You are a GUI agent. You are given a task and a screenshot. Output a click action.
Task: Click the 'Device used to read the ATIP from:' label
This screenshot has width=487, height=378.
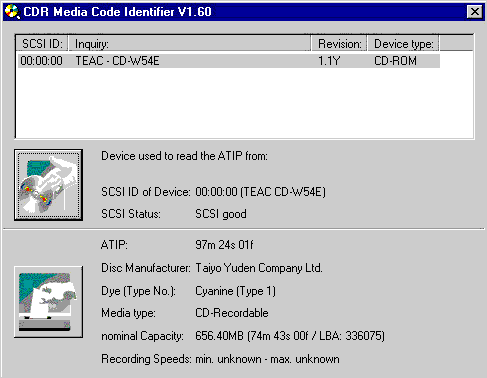[x=184, y=156]
